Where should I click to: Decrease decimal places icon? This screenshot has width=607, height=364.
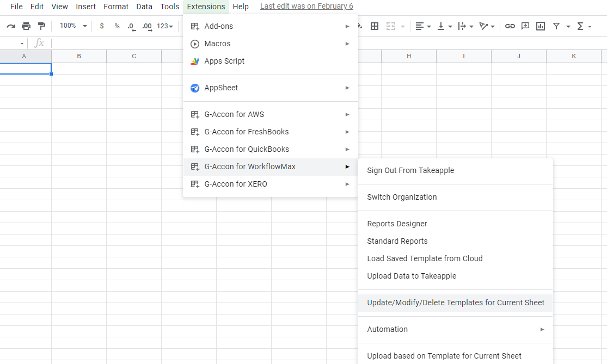tap(132, 26)
